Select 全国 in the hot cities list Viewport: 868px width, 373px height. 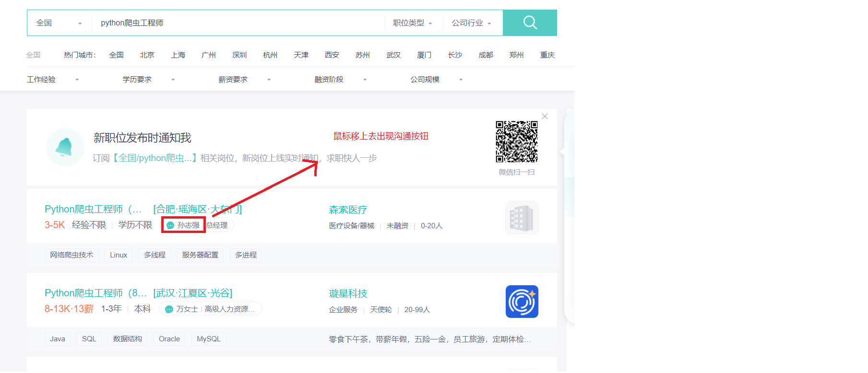click(x=117, y=55)
